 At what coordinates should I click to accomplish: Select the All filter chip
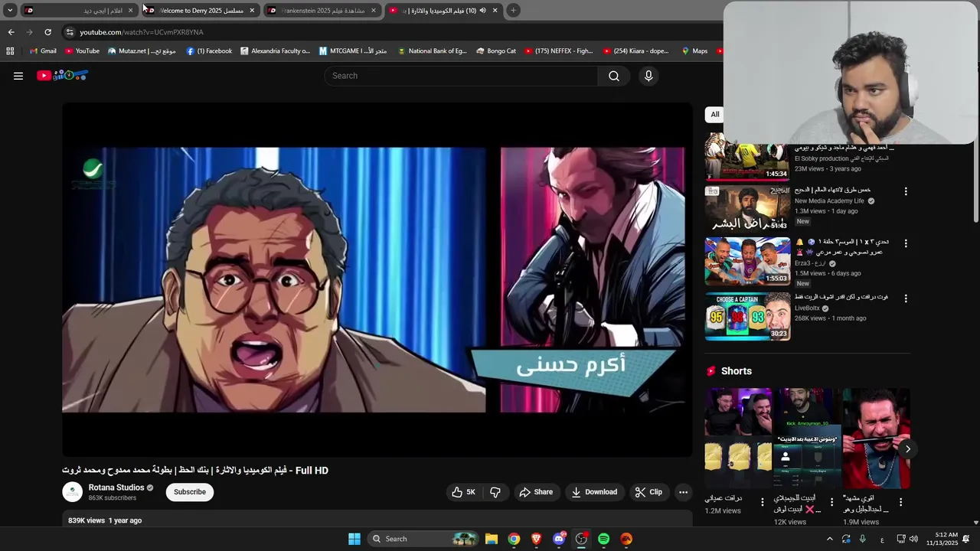pyautogui.click(x=715, y=115)
